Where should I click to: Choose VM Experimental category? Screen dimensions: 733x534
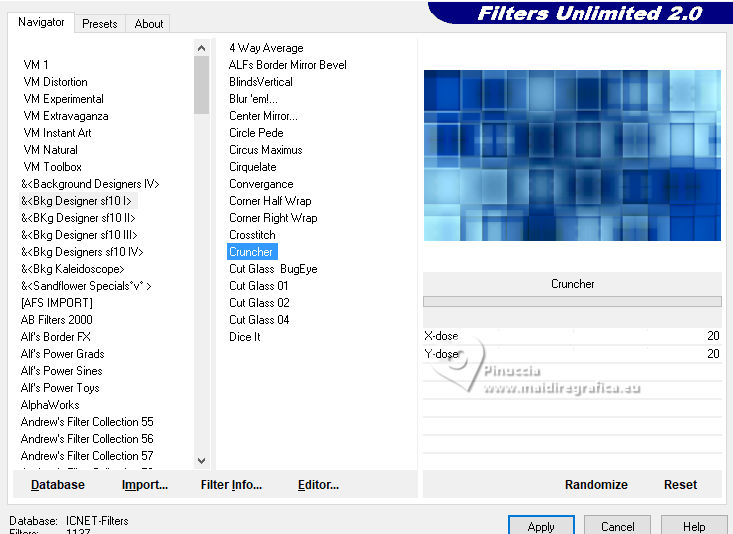pos(64,99)
